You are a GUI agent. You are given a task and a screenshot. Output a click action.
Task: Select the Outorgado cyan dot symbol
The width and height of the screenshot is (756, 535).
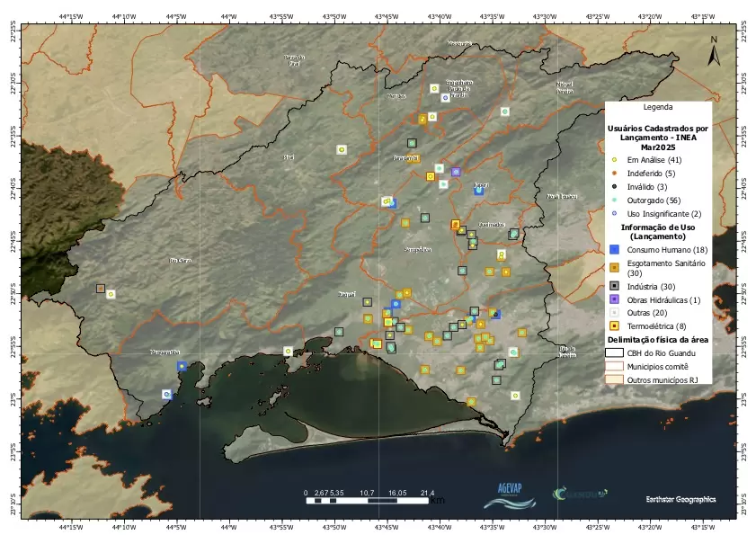pos(614,200)
